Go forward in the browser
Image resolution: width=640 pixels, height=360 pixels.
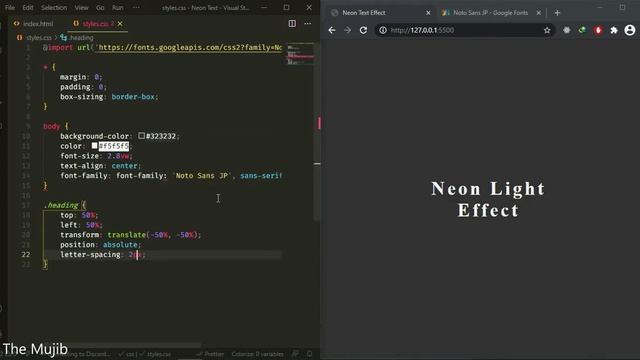point(347,30)
